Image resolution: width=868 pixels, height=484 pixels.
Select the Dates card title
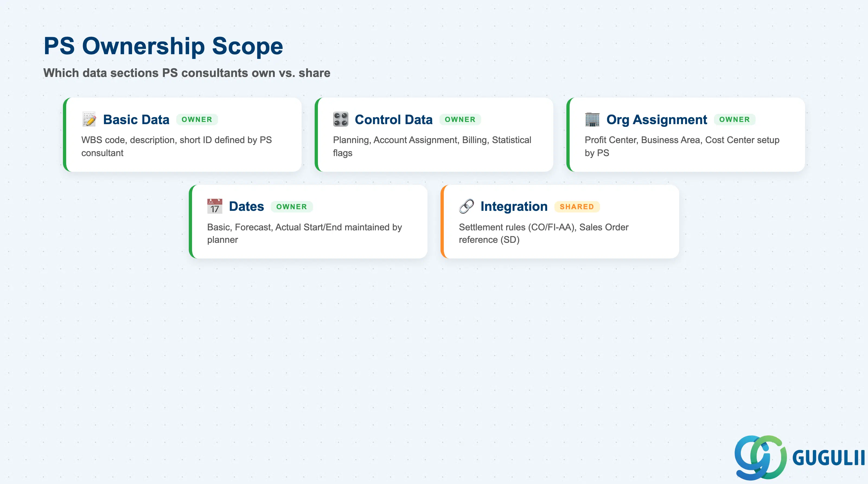246,206
